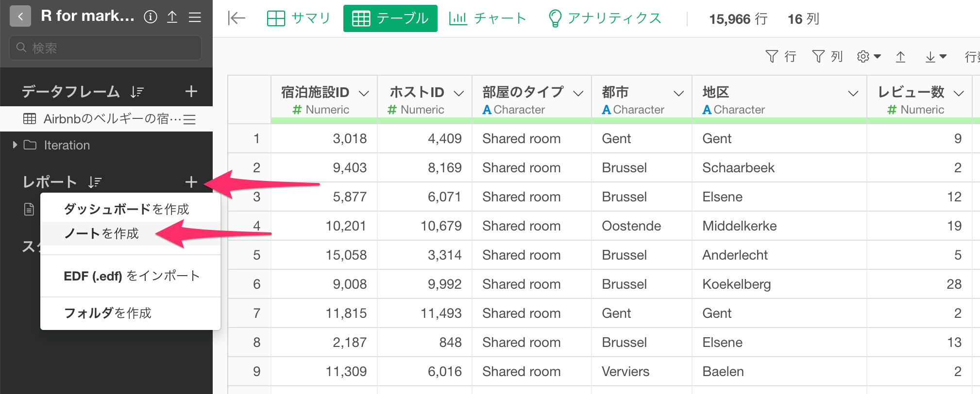Screen dimensions: 980x394
Task: Open the 宿泊施設ID column dropdown
Action: pos(364,93)
